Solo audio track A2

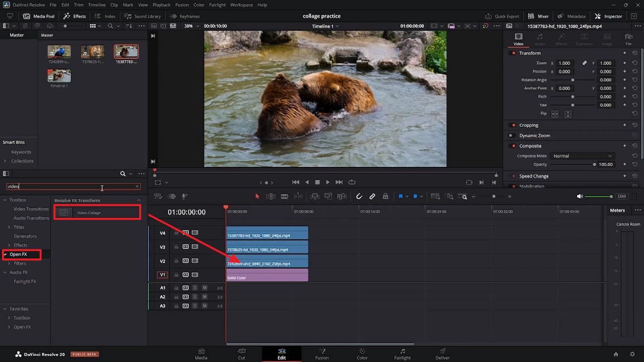pos(195,297)
